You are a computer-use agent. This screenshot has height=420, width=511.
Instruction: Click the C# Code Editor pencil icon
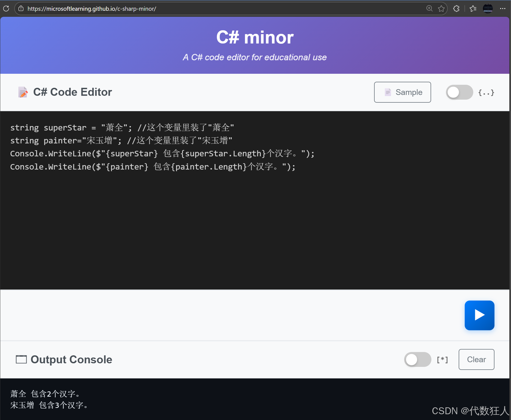point(23,92)
